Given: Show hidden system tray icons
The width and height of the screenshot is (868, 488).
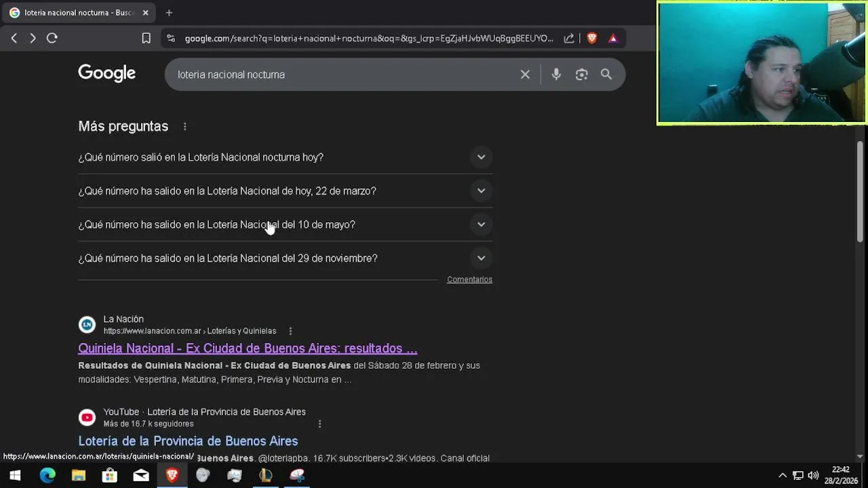Looking at the screenshot, I should tap(783, 476).
